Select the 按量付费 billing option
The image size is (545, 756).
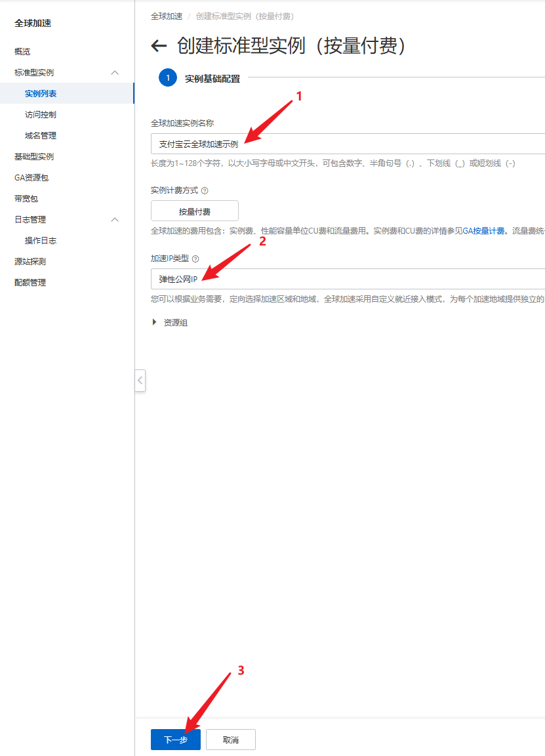(195, 211)
